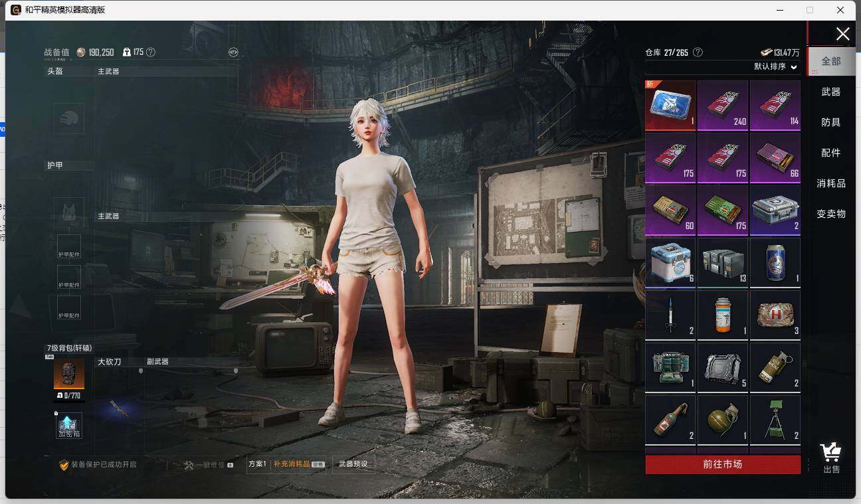Select the metal armor plate with quantity 5

coord(723,367)
